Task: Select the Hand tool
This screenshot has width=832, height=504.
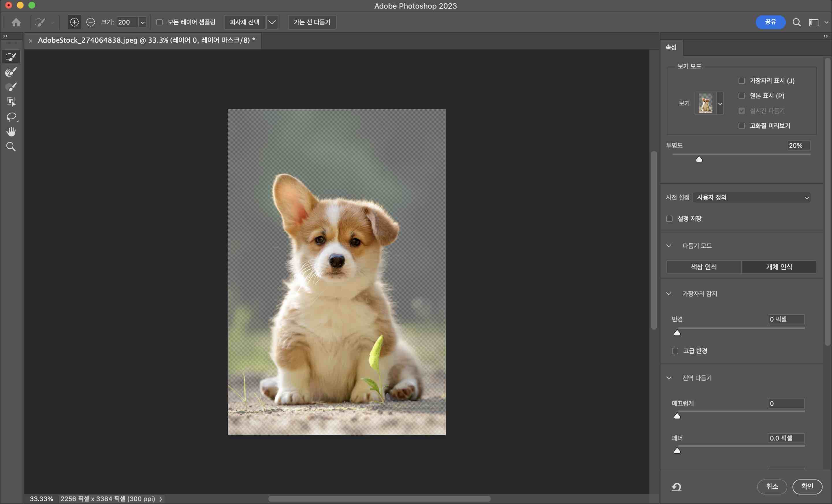Action: click(x=11, y=132)
